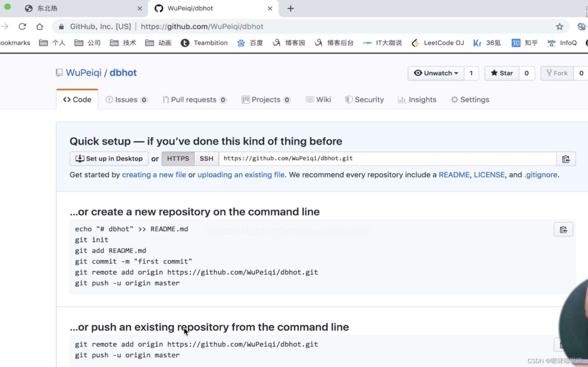
Task: Open the 百度 bookmark
Action: pyautogui.click(x=250, y=43)
